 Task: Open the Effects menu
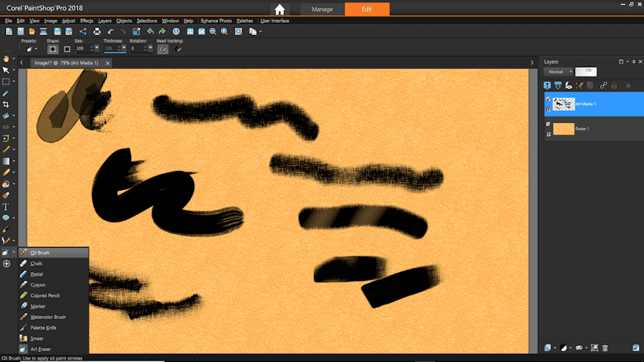[x=86, y=20]
